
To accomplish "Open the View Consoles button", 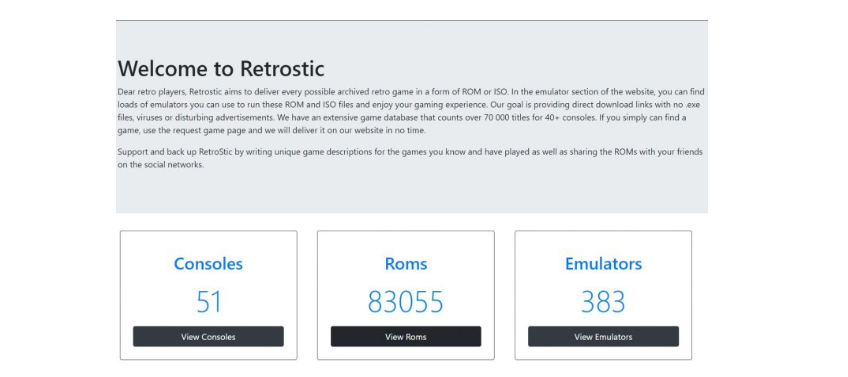I will point(208,336).
